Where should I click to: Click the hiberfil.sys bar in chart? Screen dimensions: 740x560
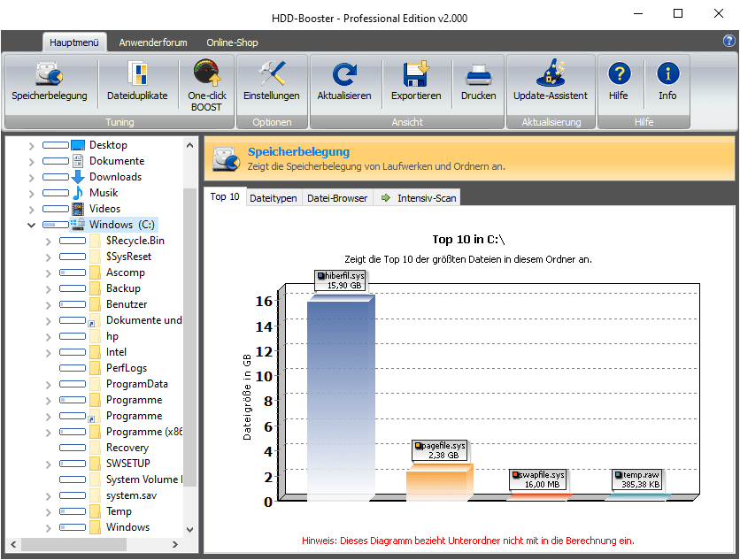[x=339, y=398]
